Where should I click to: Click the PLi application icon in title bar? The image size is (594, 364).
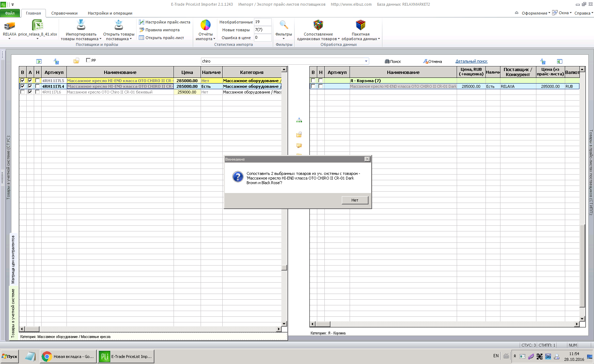click(3, 4)
